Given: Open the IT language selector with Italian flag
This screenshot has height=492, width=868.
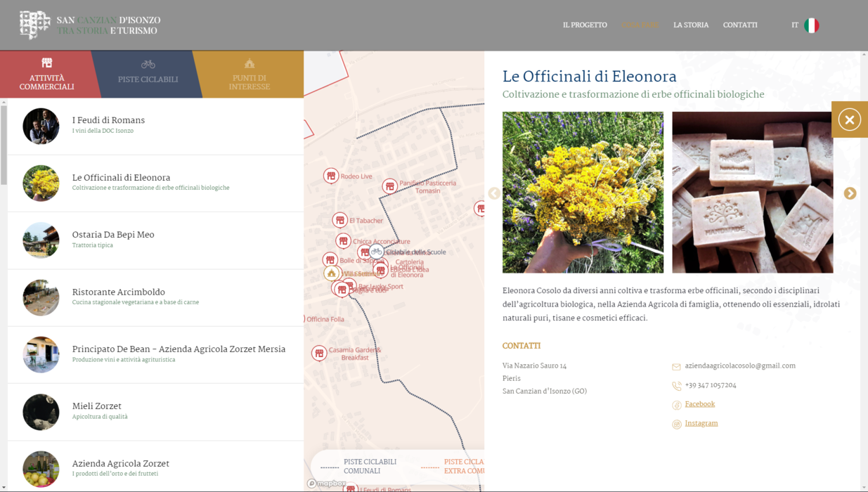Looking at the screenshot, I should tap(805, 25).
